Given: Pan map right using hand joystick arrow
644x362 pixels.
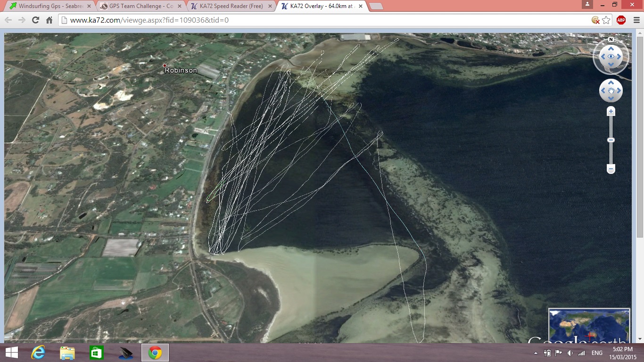Looking at the screenshot, I should coord(619,90).
